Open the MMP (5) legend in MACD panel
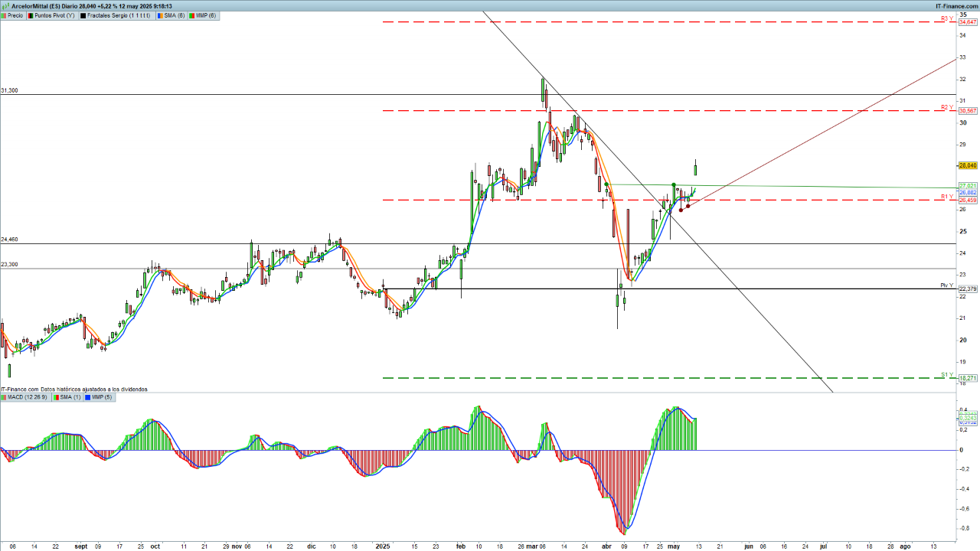Screen dimensions: 980x551 (102, 397)
